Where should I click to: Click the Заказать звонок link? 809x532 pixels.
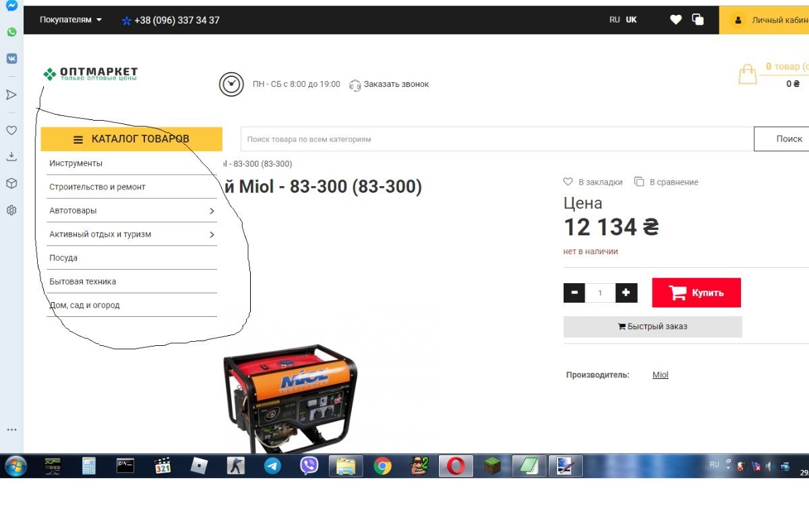pos(396,84)
